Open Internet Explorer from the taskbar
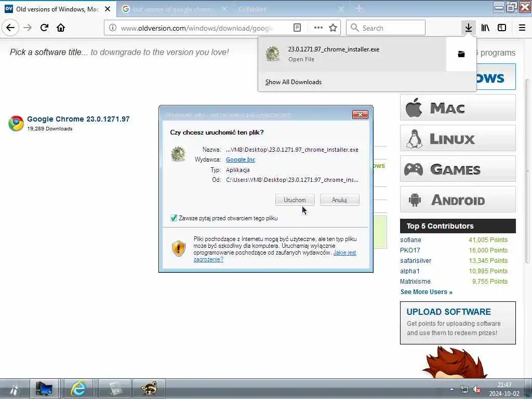532x399 pixels. tap(78, 388)
